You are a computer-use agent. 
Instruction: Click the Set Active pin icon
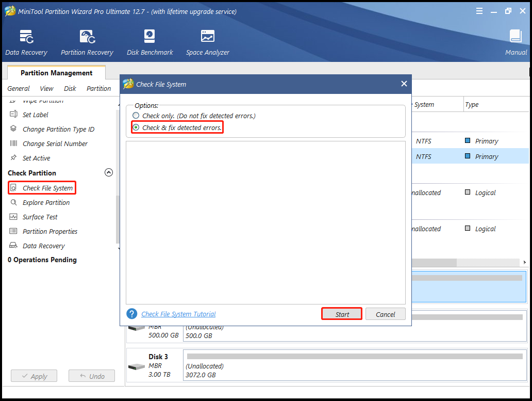point(13,157)
